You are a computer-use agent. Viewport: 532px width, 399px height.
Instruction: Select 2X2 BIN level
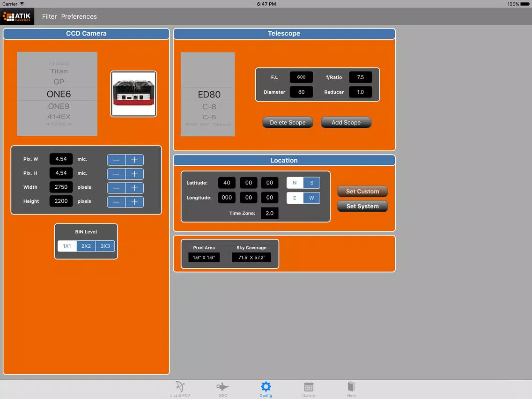click(x=86, y=246)
